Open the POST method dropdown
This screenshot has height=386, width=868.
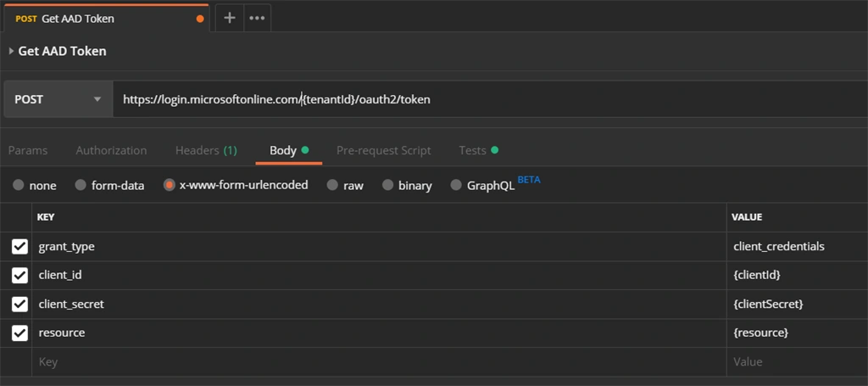click(58, 100)
